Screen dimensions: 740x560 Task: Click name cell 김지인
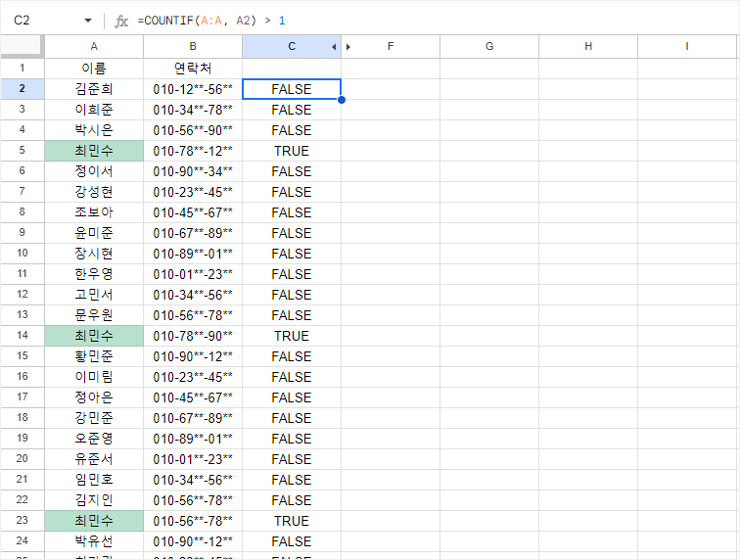pos(94,500)
